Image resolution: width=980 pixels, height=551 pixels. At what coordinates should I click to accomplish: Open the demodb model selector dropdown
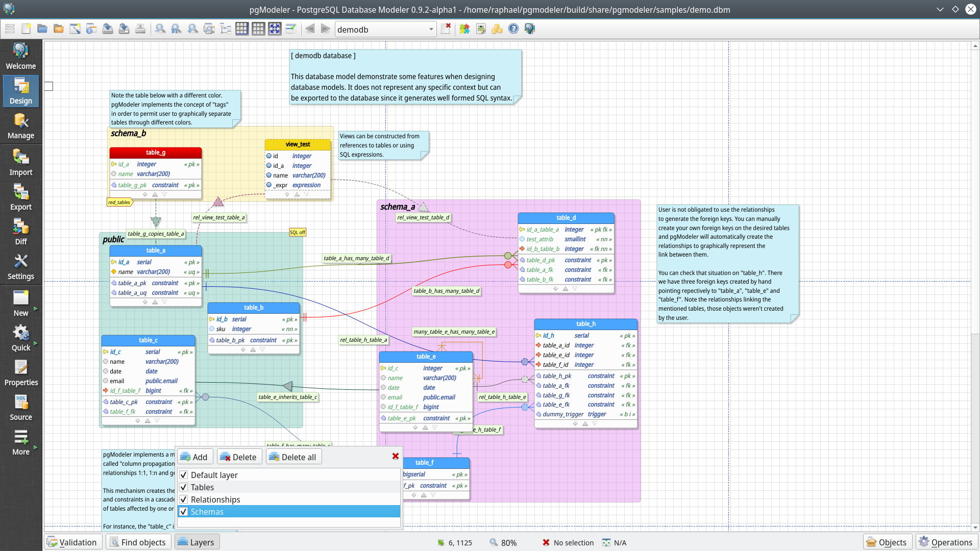(385, 30)
